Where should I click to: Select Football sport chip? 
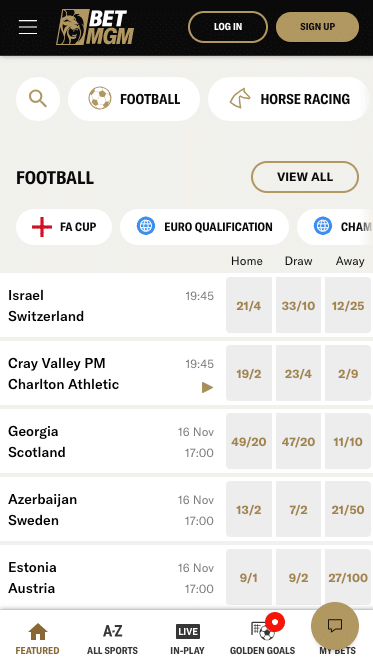coord(134,99)
